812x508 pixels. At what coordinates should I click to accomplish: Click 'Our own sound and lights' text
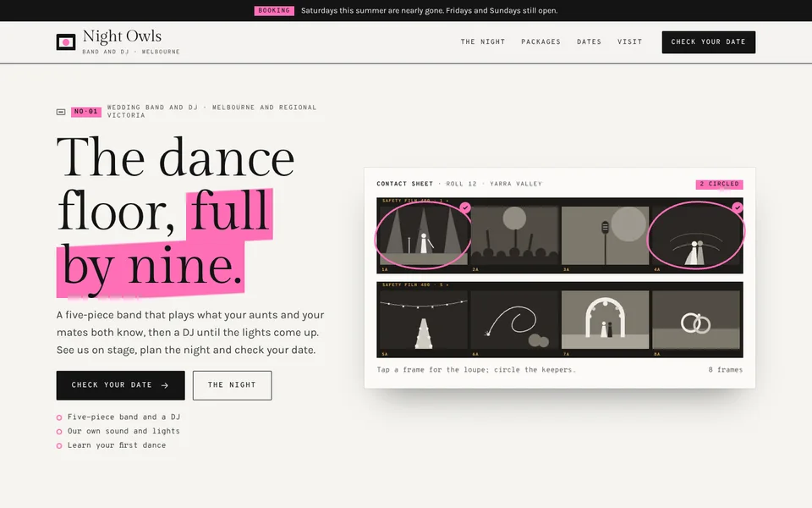pos(123,431)
